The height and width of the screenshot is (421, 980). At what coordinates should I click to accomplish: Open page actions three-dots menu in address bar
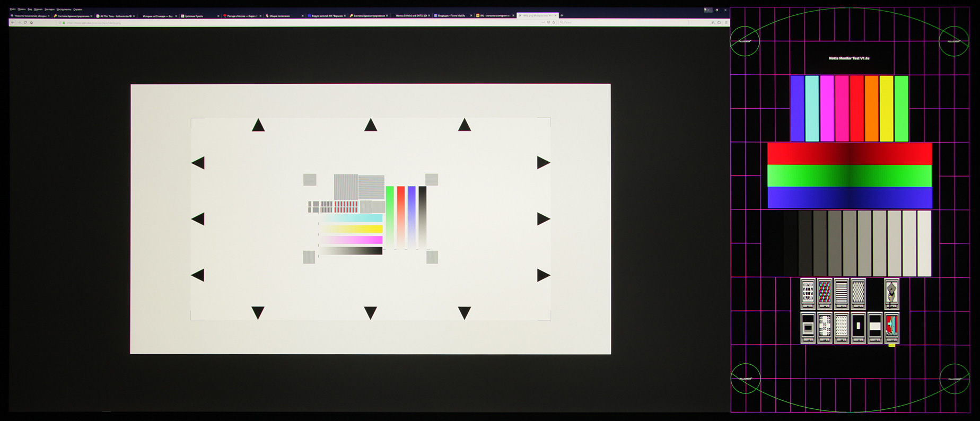pyautogui.click(x=543, y=22)
